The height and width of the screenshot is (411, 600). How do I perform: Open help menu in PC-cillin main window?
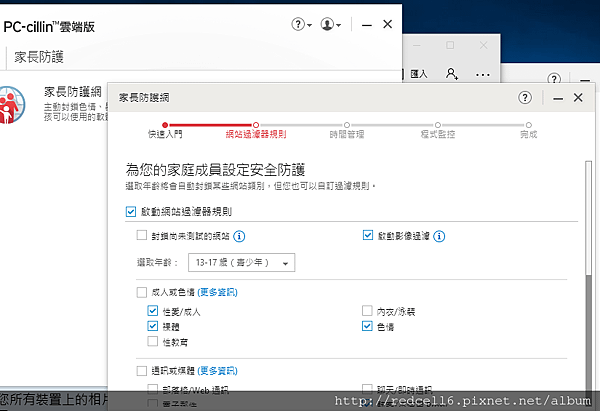tap(301, 24)
